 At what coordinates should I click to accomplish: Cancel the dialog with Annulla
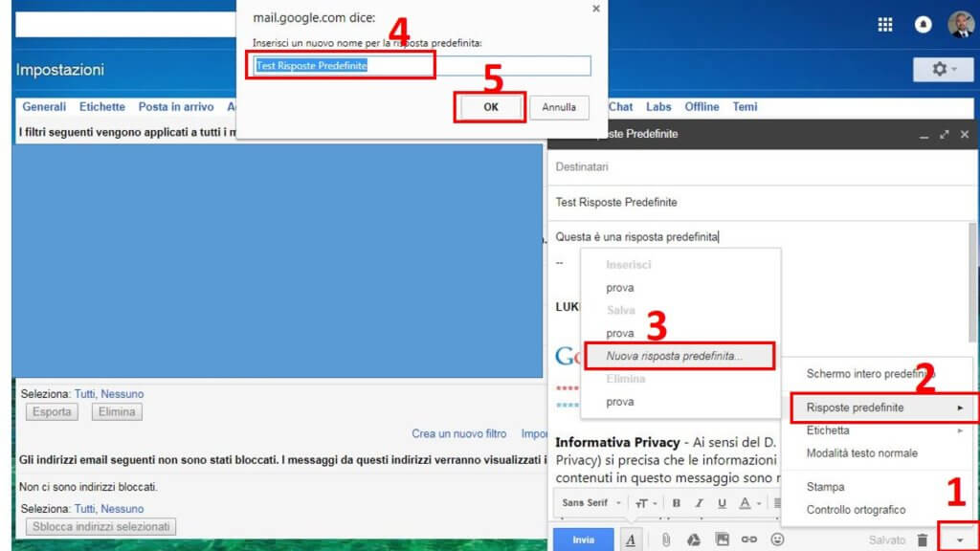point(559,107)
